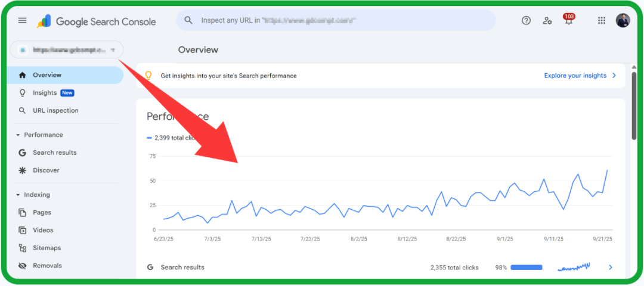644x286 pixels.
Task: Click the Help question mark icon
Action: 526,20
